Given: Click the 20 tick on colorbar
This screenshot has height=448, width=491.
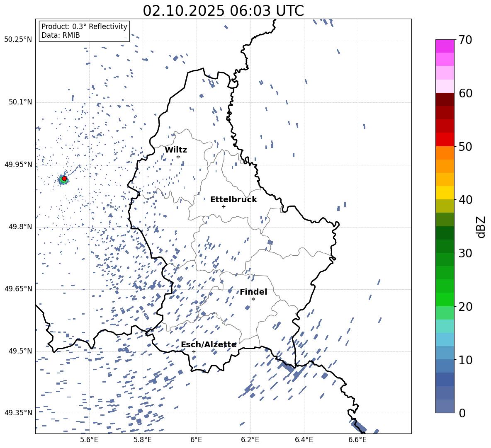Looking at the screenshot, I should tap(465, 307).
